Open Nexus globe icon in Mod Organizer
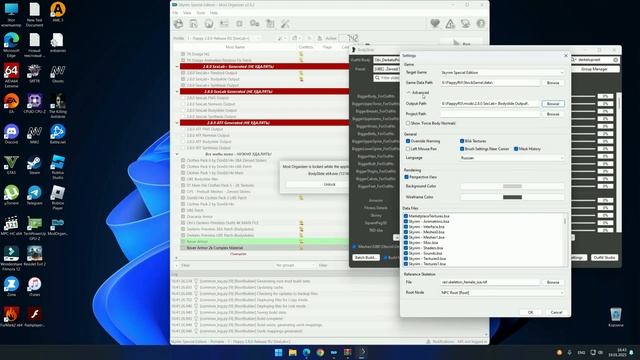 (209, 24)
